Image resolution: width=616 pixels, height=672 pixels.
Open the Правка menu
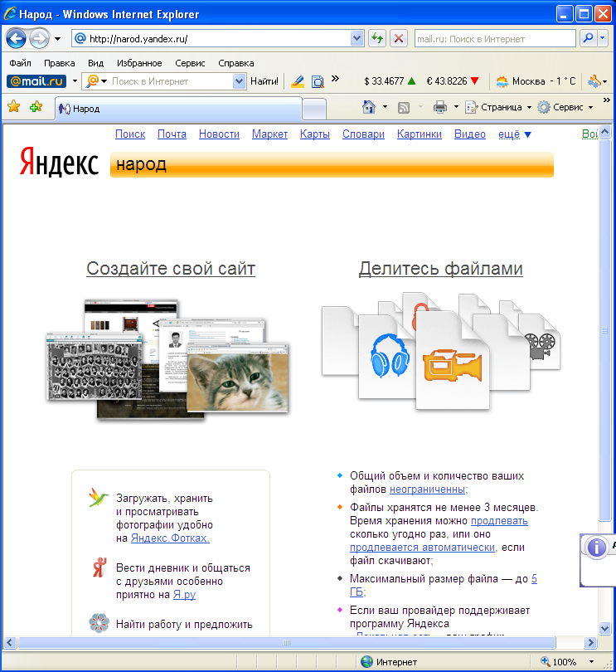coord(59,63)
